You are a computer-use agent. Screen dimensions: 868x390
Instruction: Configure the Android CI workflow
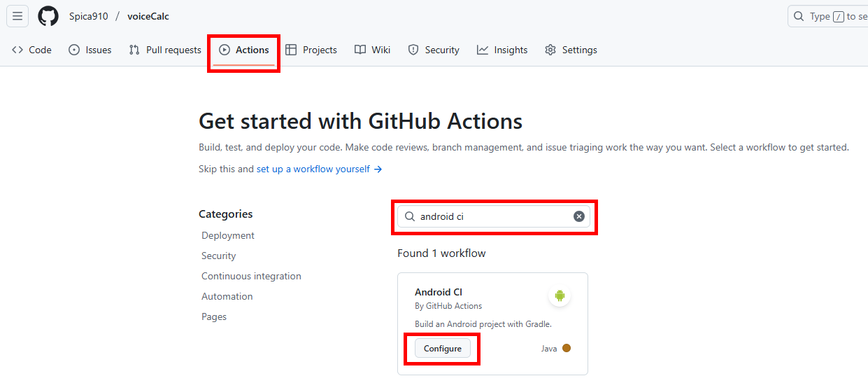pos(443,348)
